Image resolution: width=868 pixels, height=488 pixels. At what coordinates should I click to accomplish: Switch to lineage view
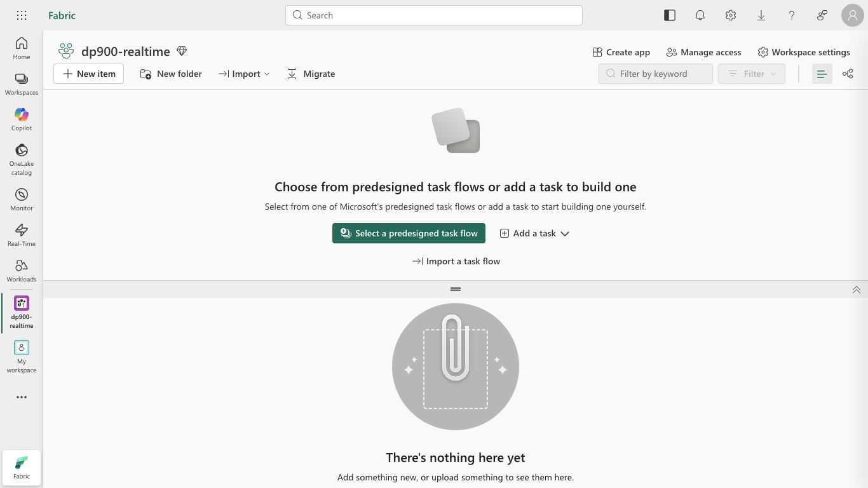point(848,74)
